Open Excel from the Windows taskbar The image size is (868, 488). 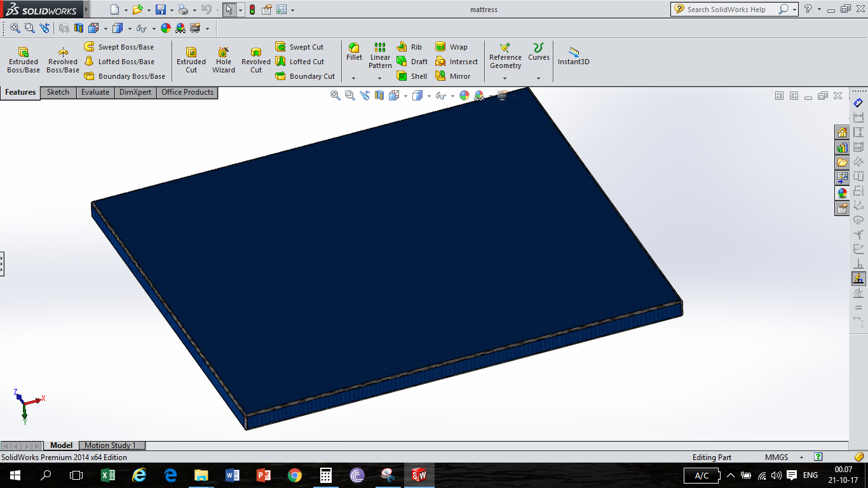pyautogui.click(x=108, y=475)
